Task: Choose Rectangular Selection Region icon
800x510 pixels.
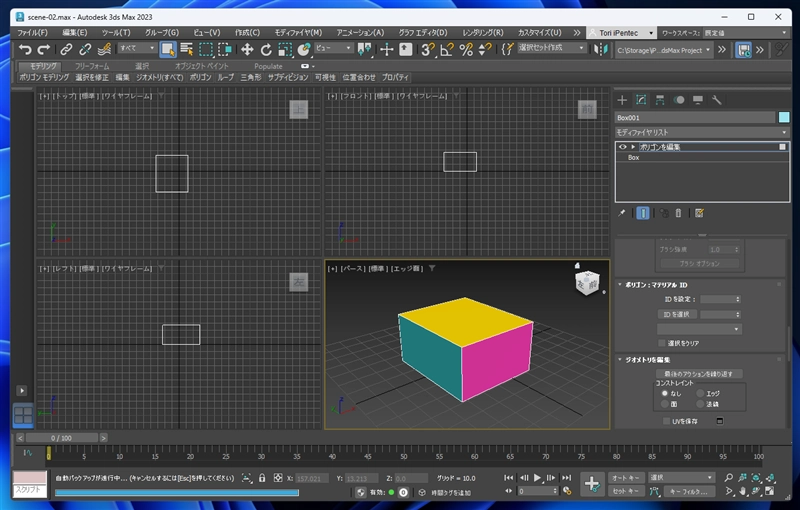Action: click(206, 49)
